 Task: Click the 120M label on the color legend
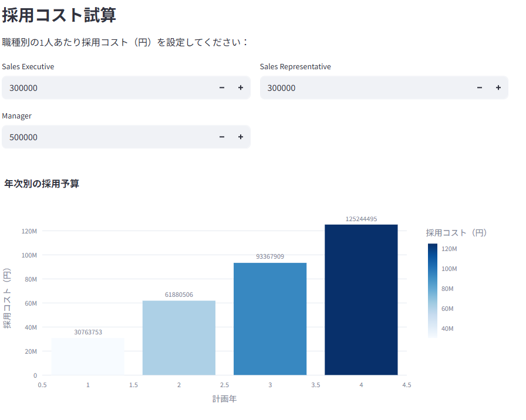[x=449, y=249]
